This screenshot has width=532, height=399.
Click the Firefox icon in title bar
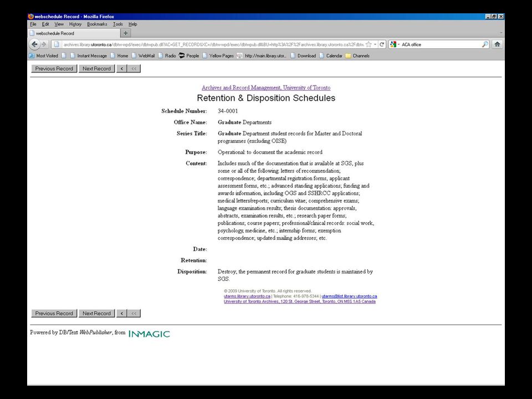(31, 16)
